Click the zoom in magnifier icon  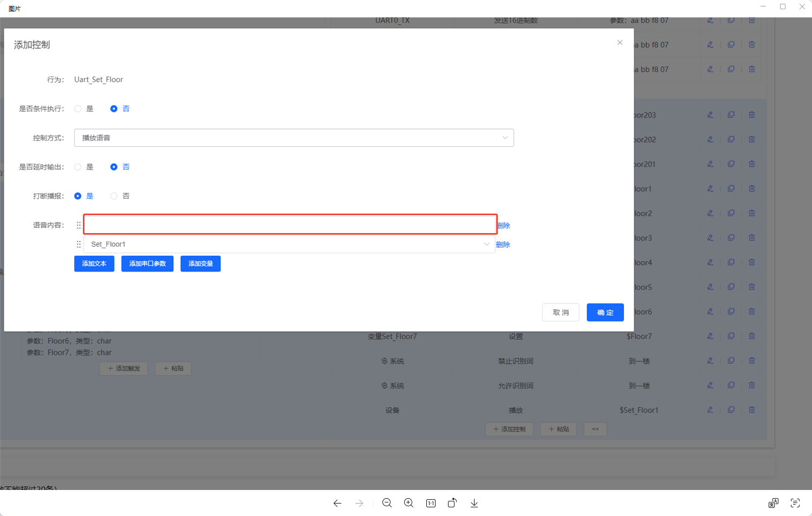click(409, 503)
